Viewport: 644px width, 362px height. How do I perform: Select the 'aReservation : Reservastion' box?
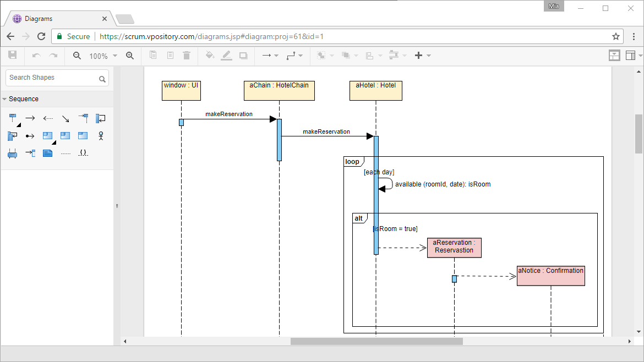454,248
